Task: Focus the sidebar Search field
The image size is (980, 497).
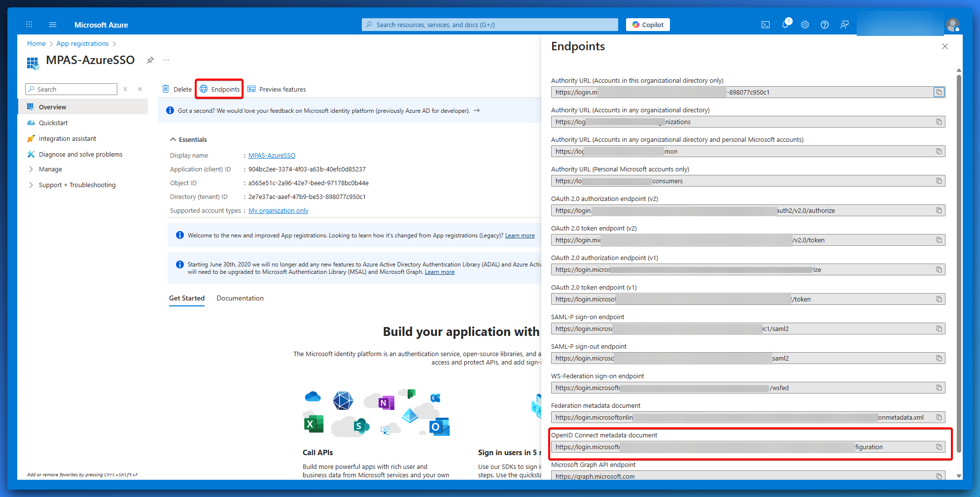Action: coord(71,89)
